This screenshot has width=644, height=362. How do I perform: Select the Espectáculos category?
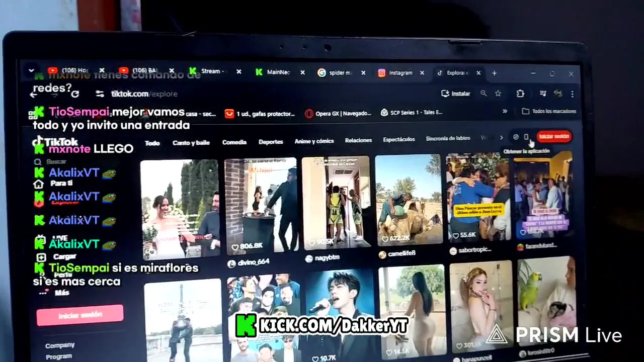[399, 139]
